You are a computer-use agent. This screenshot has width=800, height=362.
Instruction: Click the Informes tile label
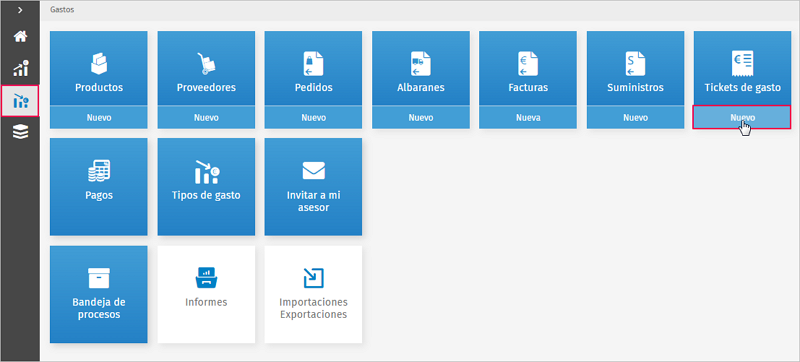point(206,302)
